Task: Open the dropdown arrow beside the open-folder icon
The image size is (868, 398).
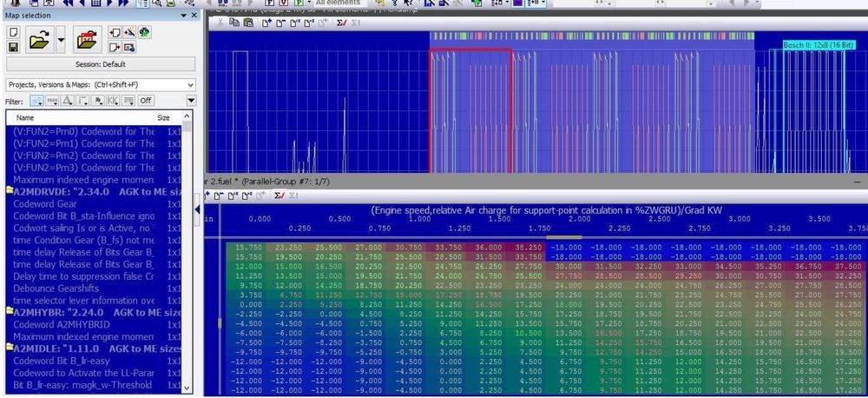Action: tap(61, 41)
